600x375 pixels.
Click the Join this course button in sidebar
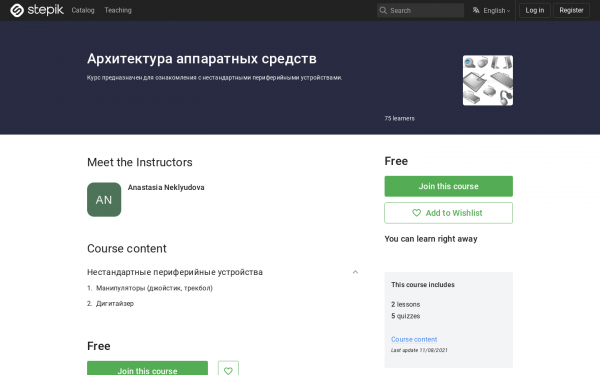tap(448, 186)
